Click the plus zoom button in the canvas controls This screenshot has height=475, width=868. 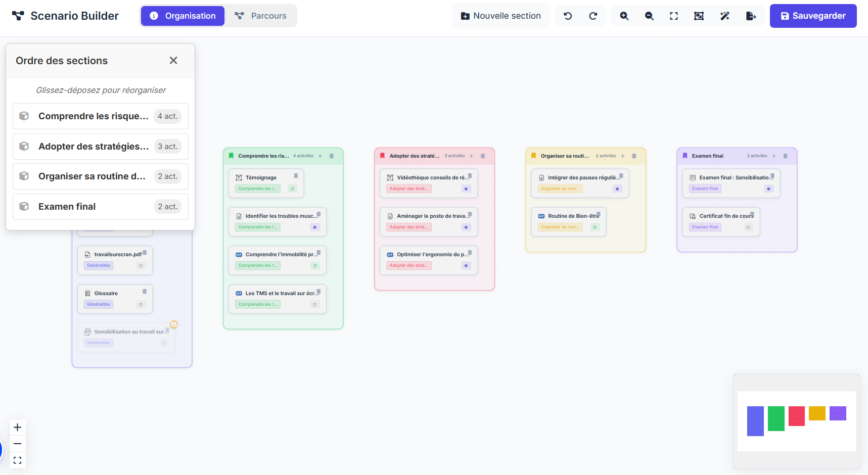pyautogui.click(x=17, y=428)
